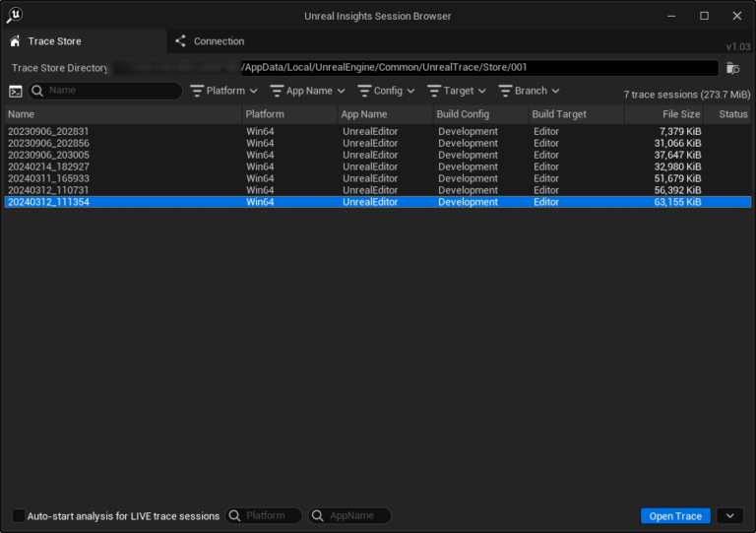Enable auto-start analysis for LIVE sessions
The height and width of the screenshot is (533, 756).
[19, 516]
